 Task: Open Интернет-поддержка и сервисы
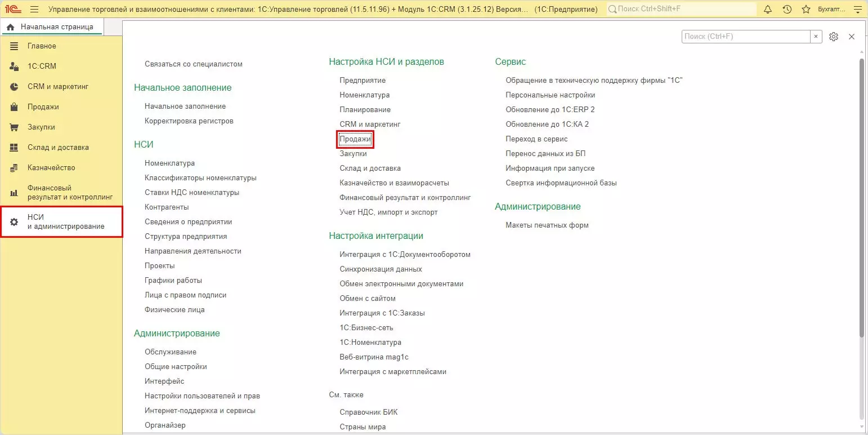click(x=200, y=411)
